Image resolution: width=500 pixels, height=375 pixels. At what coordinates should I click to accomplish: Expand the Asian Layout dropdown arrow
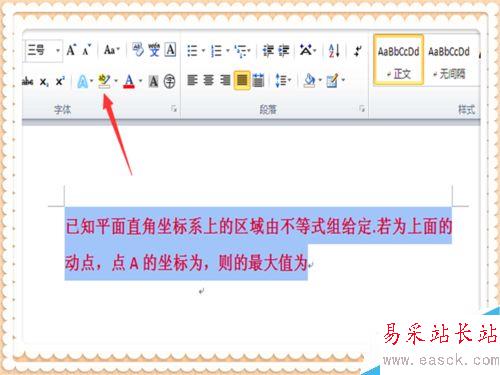click(315, 51)
